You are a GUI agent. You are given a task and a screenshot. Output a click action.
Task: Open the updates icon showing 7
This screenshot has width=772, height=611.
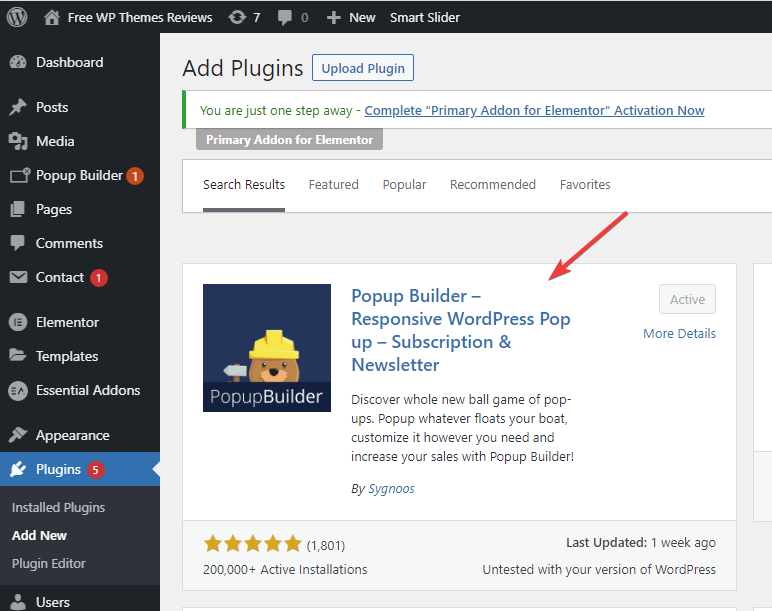tap(237, 18)
